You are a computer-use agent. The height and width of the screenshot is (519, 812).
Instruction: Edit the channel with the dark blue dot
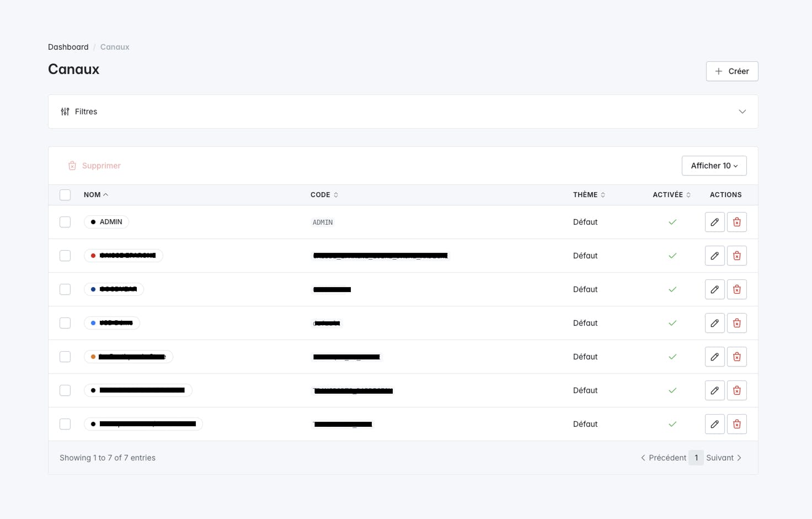(x=714, y=289)
